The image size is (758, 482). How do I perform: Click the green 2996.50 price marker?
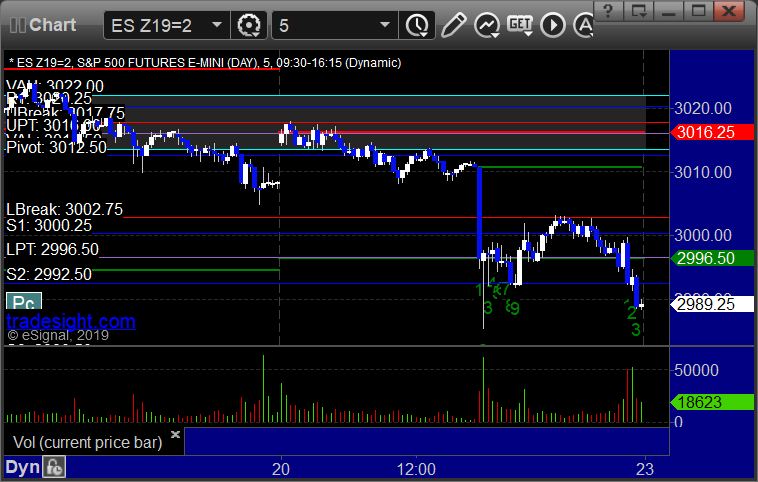click(712, 258)
